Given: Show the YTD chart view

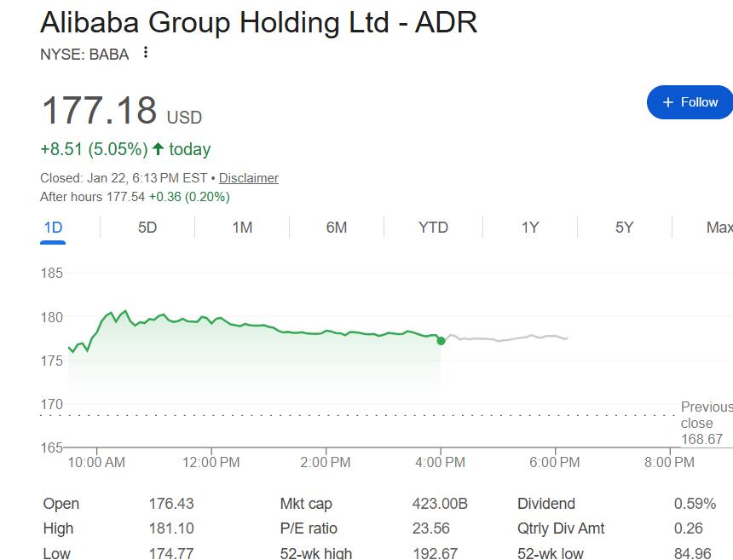Looking at the screenshot, I should 433,228.
